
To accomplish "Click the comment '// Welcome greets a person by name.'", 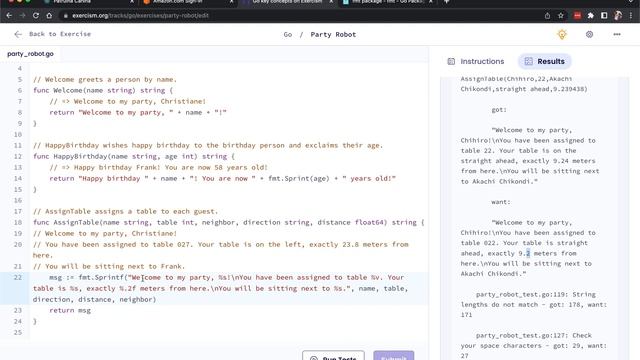I will click(105, 80).
